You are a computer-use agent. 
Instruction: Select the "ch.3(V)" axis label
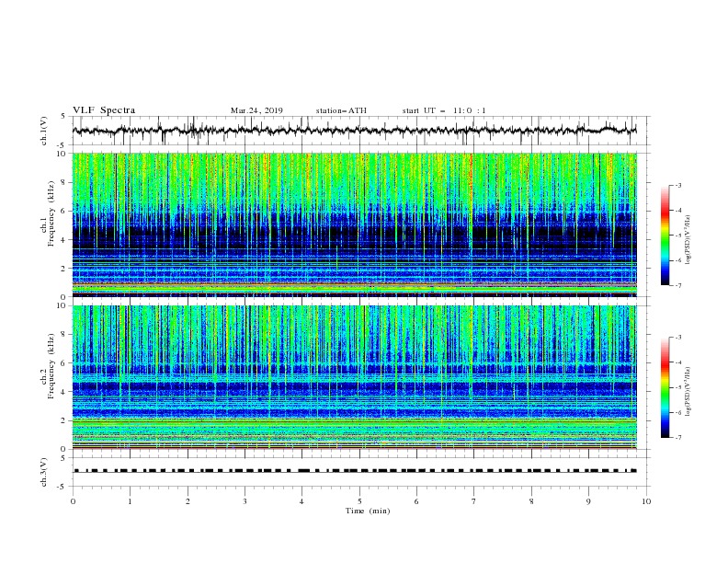(44, 472)
